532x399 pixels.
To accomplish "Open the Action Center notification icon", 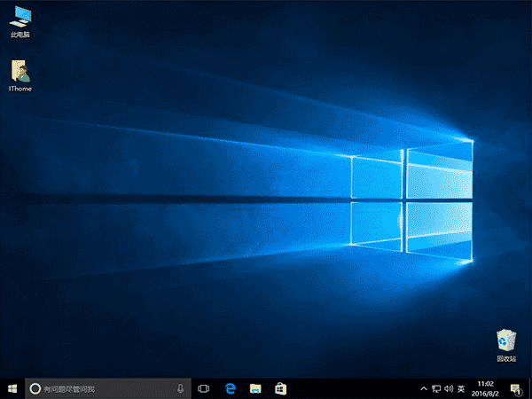I will click(x=515, y=388).
